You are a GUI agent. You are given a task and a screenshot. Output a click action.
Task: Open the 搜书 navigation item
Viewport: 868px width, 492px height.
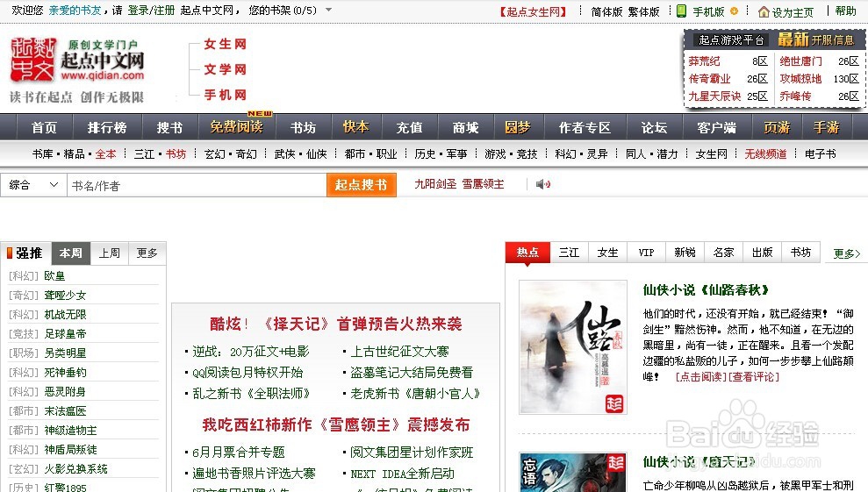pos(169,127)
